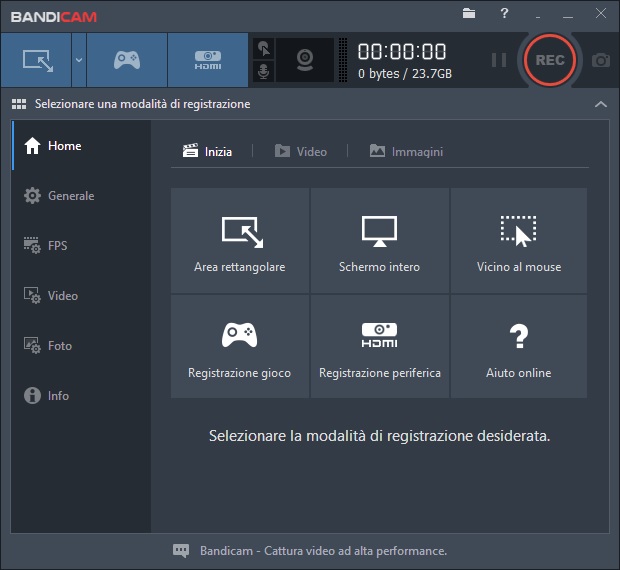The height and width of the screenshot is (570, 620).
Task: Open the output folder icon in title bar
Action: pos(469,13)
